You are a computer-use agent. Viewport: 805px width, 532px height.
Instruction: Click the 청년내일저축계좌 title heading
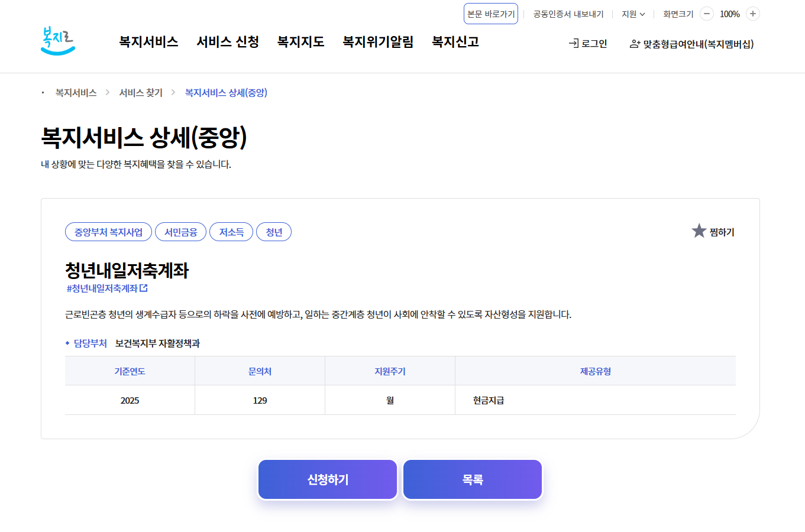(x=127, y=270)
